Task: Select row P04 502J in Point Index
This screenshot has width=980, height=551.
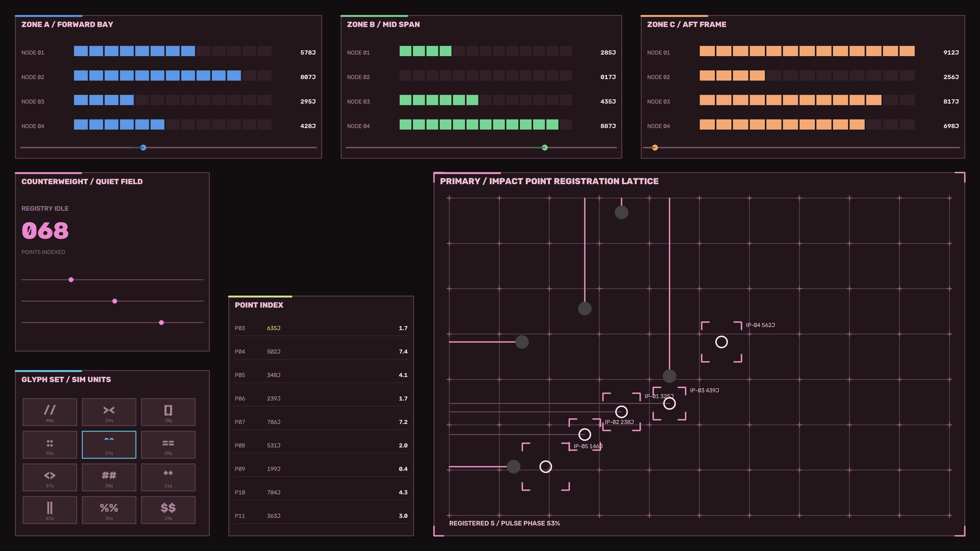Action: click(321, 352)
